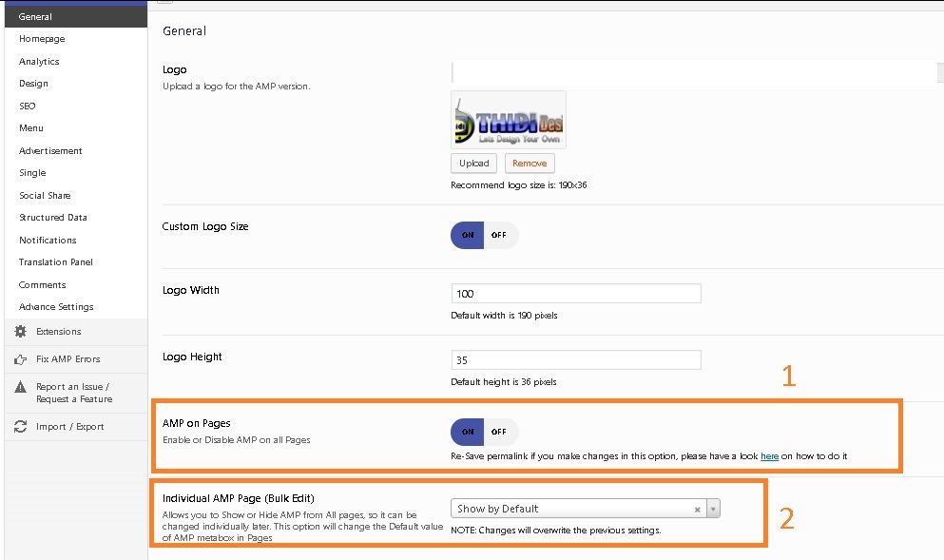Remove the uploaded logo
This screenshot has height=560, width=944.
click(x=530, y=164)
